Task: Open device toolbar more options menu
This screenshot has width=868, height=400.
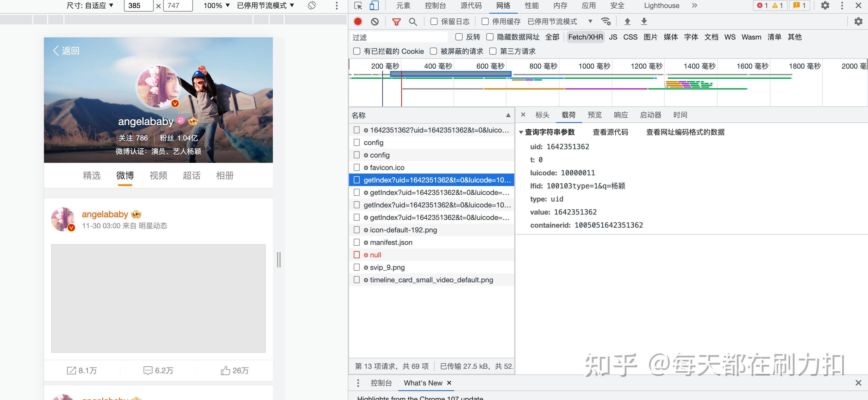Action: click(x=336, y=5)
